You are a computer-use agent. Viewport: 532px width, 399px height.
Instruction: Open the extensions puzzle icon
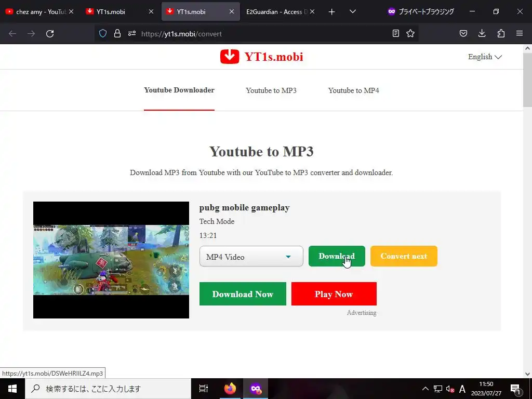point(501,34)
